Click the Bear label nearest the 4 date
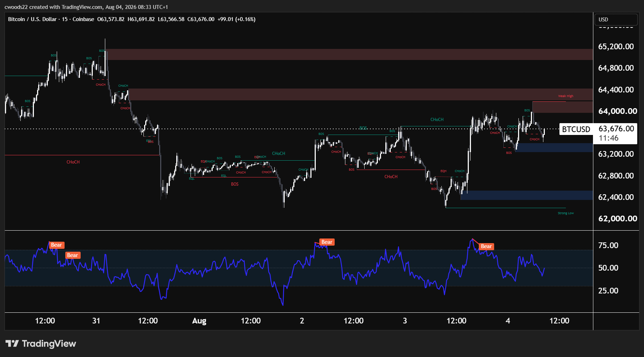This screenshot has height=357, width=644. click(486, 246)
